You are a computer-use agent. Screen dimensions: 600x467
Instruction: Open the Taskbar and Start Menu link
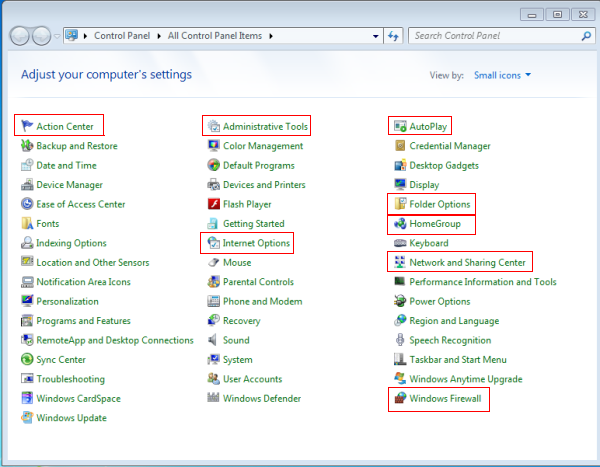[x=458, y=359]
